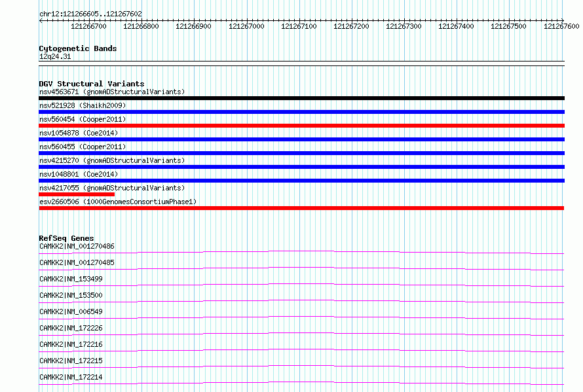583x392 pixels.
Task: Click ruler position 121267200
Action: 351,26
